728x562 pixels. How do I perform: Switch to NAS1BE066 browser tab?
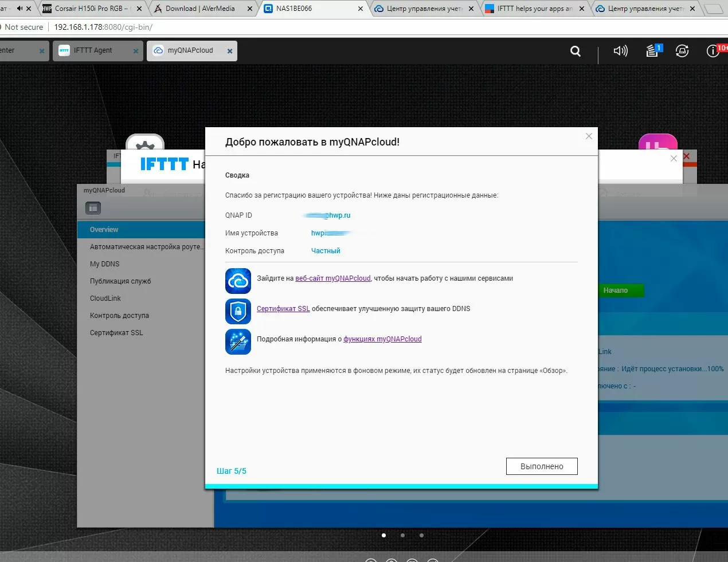click(x=314, y=9)
